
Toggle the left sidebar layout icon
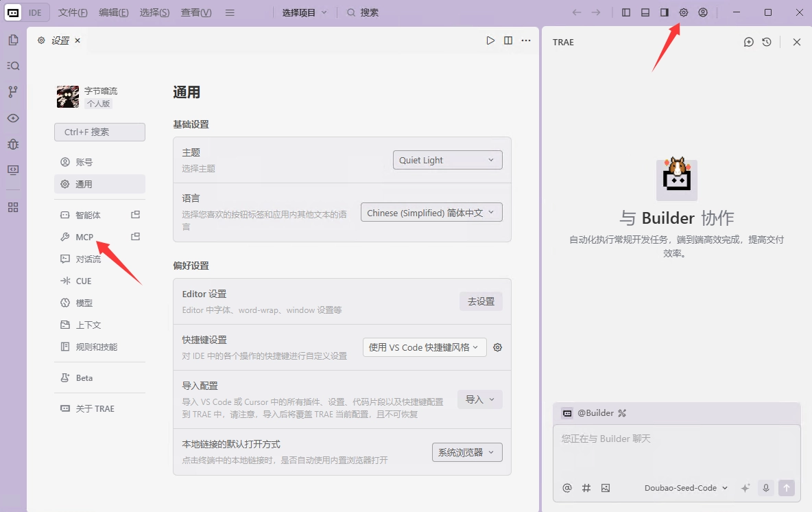click(626, 12)
